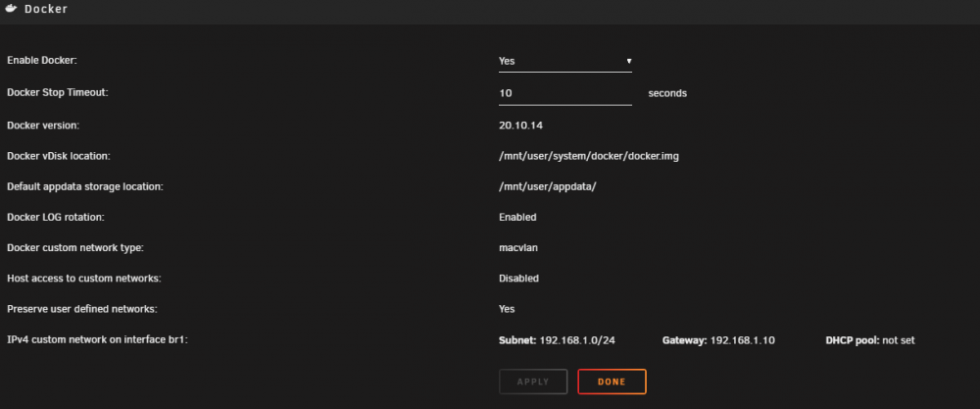Image resolution: width=980 pixels, height=409 pixels.
Task: Click the 'Default appdata storage location:' label
Action: point(85,186)
